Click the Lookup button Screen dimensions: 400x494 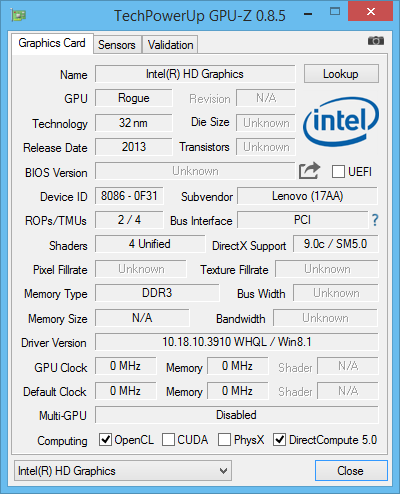pyautogui.click(x=341, y=74)
